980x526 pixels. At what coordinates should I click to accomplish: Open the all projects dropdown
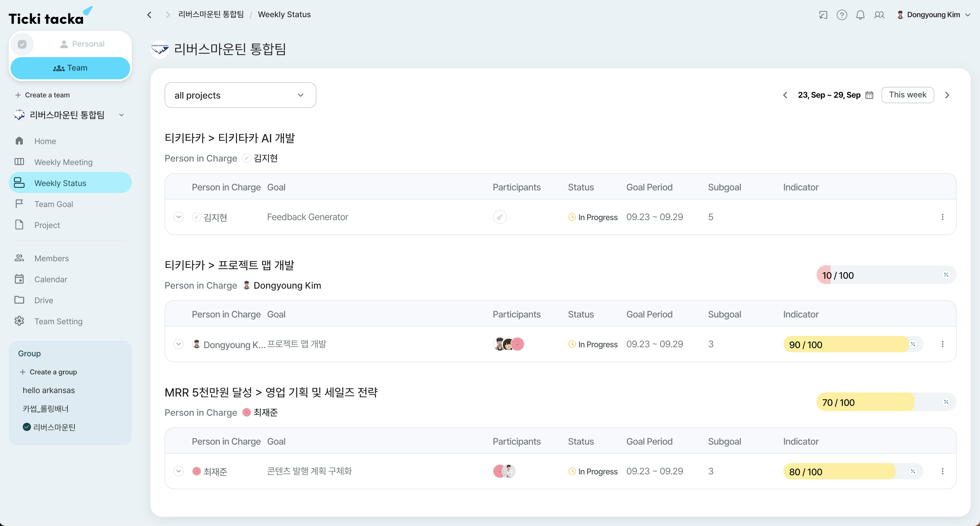click(x=240, y=95)
